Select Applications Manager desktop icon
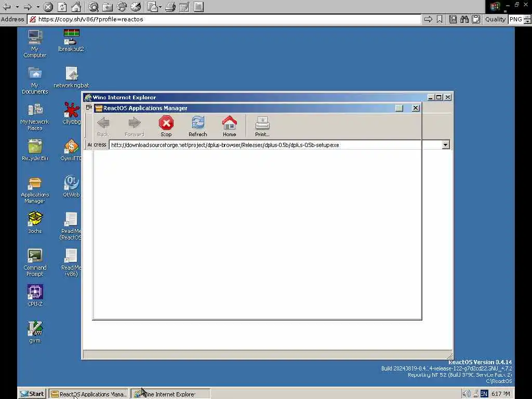This screenshot has height=399, width=532. [35, 190]
